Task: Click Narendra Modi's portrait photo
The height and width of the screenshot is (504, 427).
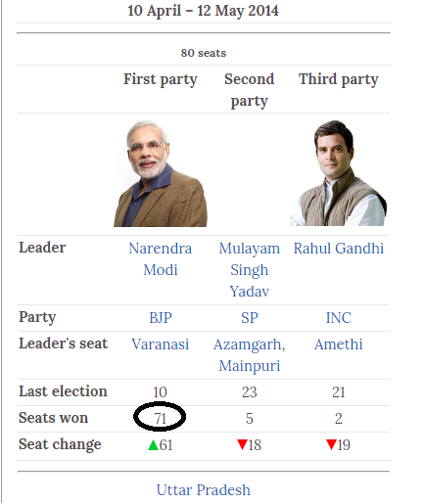Action: click(161, 173)
